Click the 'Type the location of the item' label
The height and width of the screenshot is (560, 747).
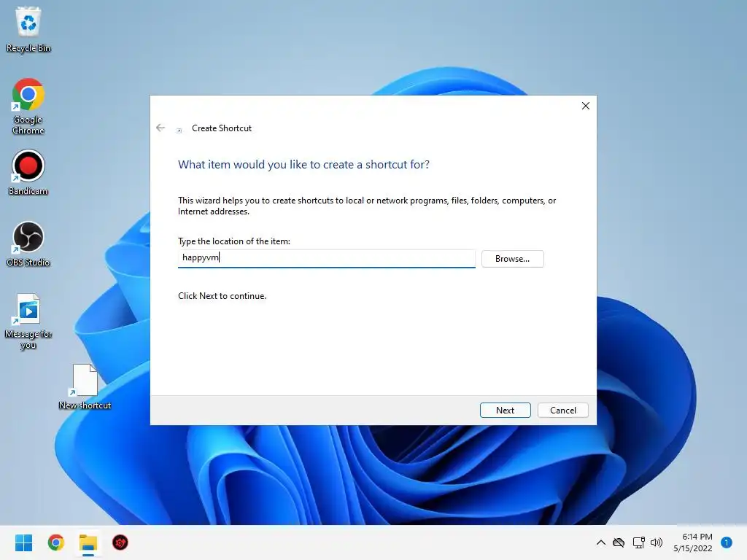click(x=234, y=241)
